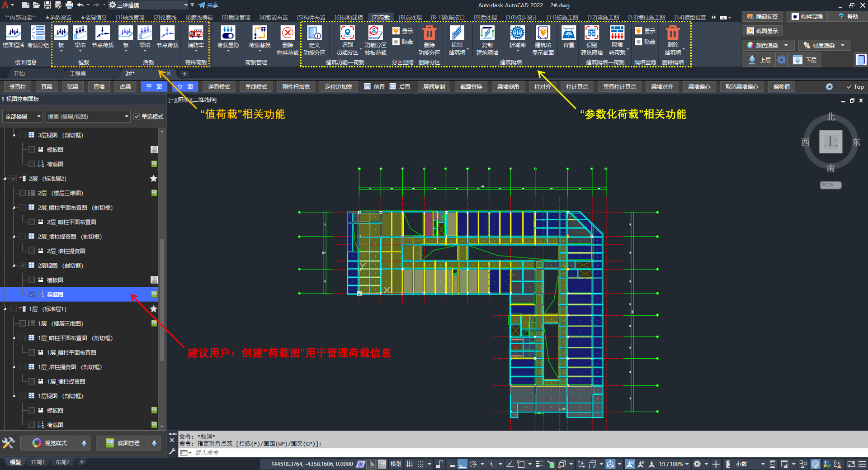Click the 上 face of the view cube
The image size is (868, 470).
[x=830, y=142]
